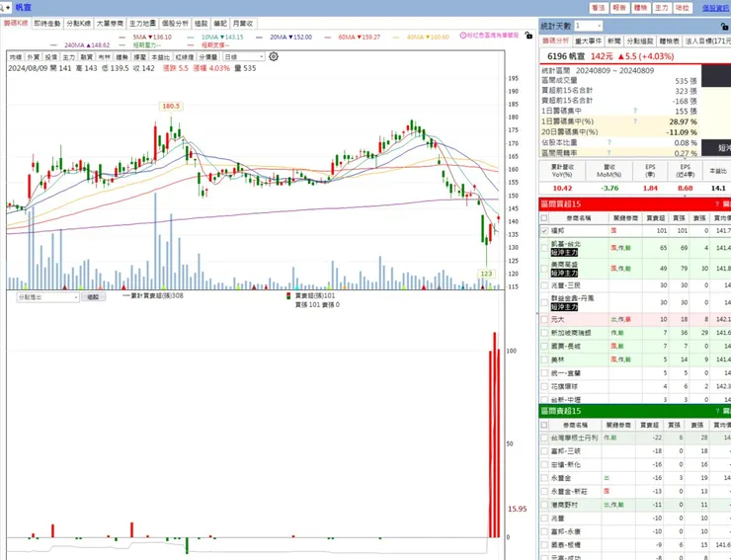Click the 180.5 high price marker
731x560 pixels.
[x=171, y=106]
